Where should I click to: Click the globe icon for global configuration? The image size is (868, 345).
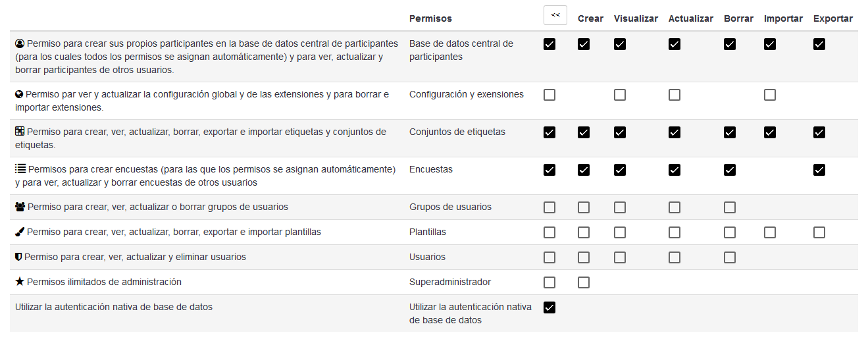coord(20,94)
